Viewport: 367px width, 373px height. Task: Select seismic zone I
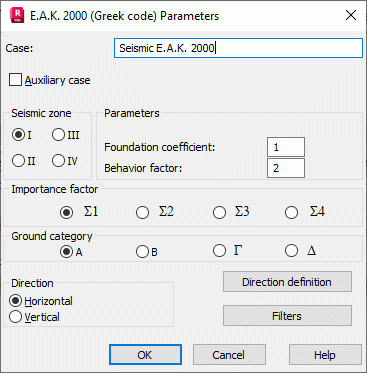tap(18, 135)
